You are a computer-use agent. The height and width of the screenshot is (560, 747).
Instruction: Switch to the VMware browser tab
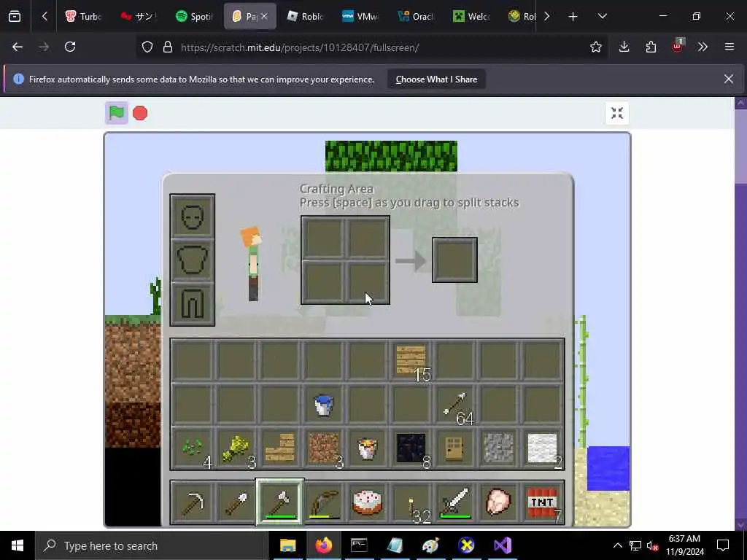(x=360, y=16)
